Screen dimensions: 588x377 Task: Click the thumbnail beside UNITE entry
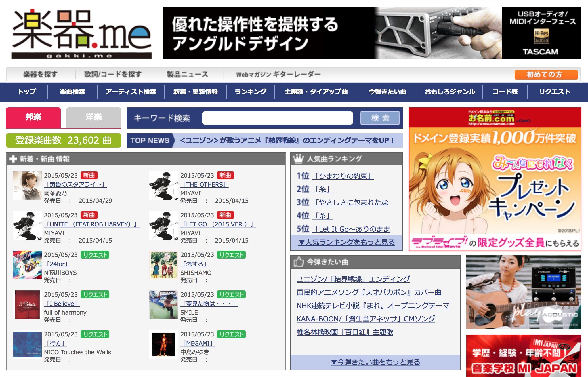27,225
